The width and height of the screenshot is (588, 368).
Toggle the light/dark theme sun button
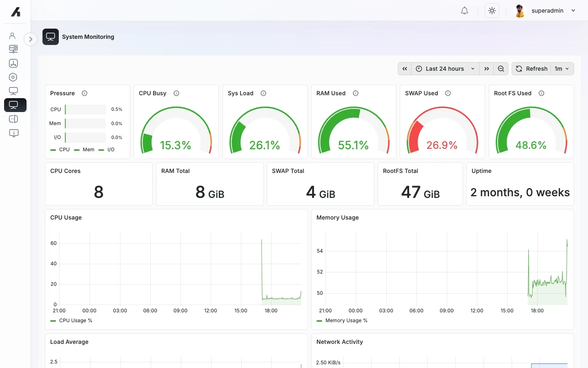pos(492,11)
